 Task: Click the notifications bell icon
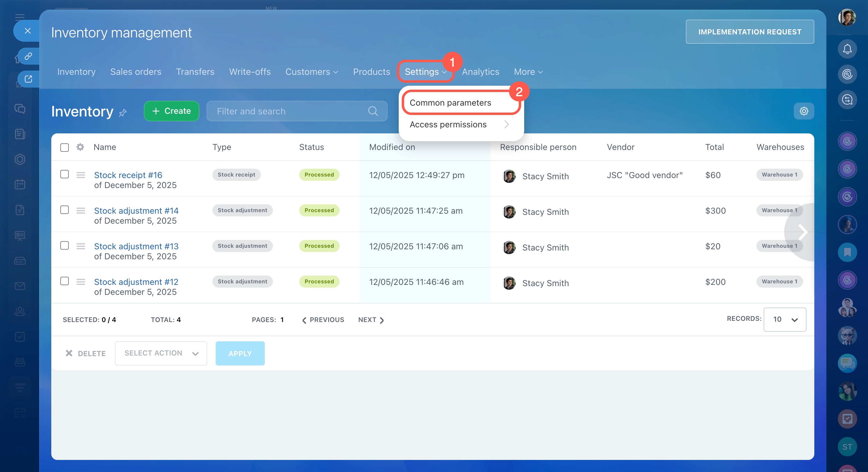[x=847, y=49]
